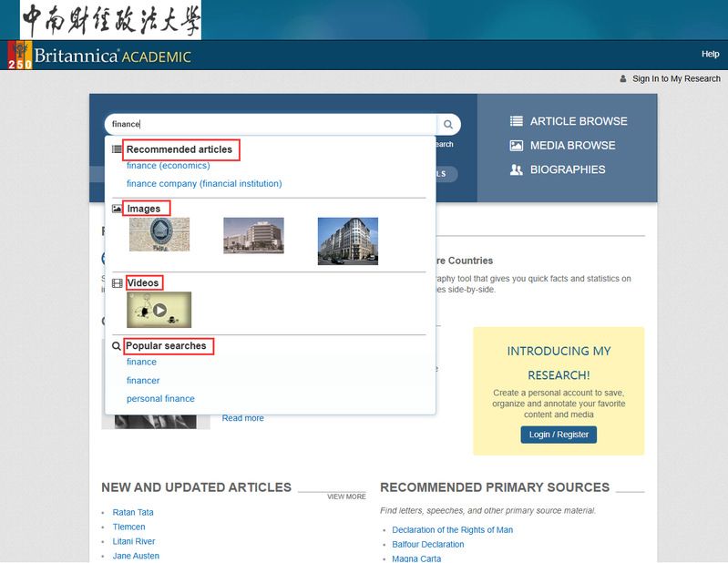Focus the search box containing 'finance'

pos(273,125)
